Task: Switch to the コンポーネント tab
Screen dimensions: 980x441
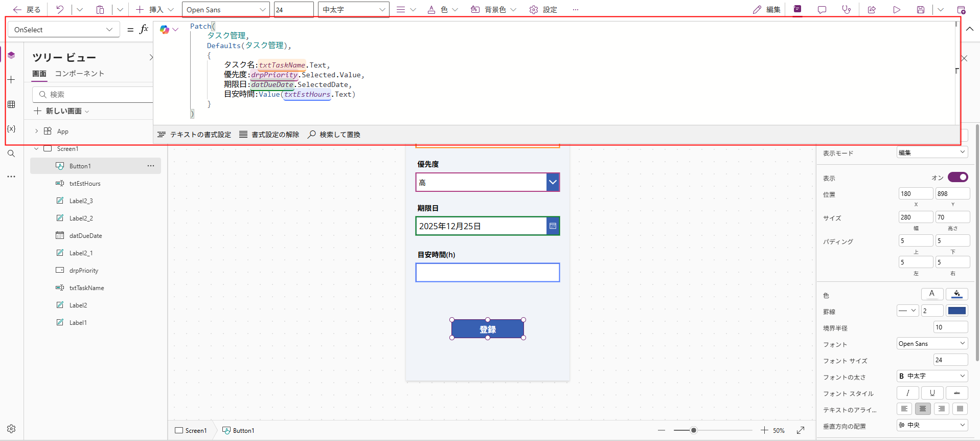Action: [x=79, y=74]
